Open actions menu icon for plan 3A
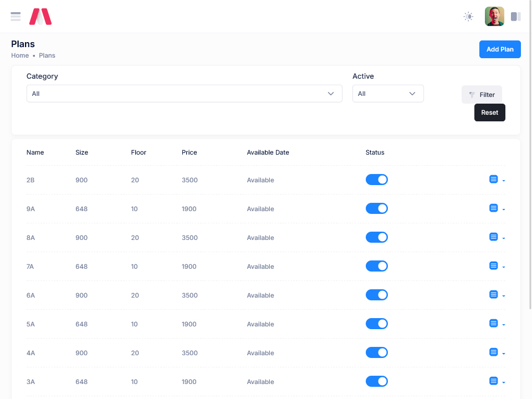This screenshot has height=399, width=532. (x=497, y=381)
